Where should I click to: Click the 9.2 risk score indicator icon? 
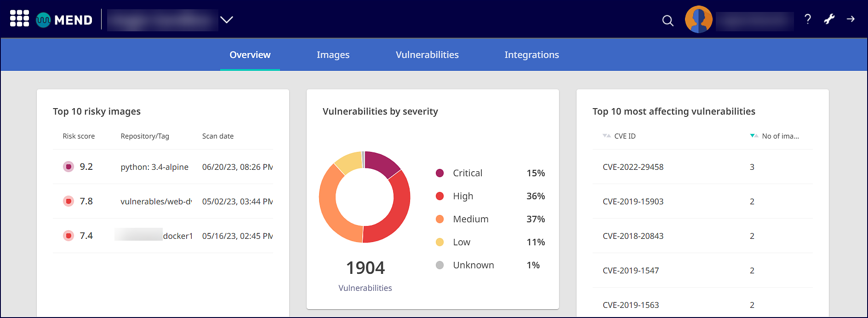point(69,167)
